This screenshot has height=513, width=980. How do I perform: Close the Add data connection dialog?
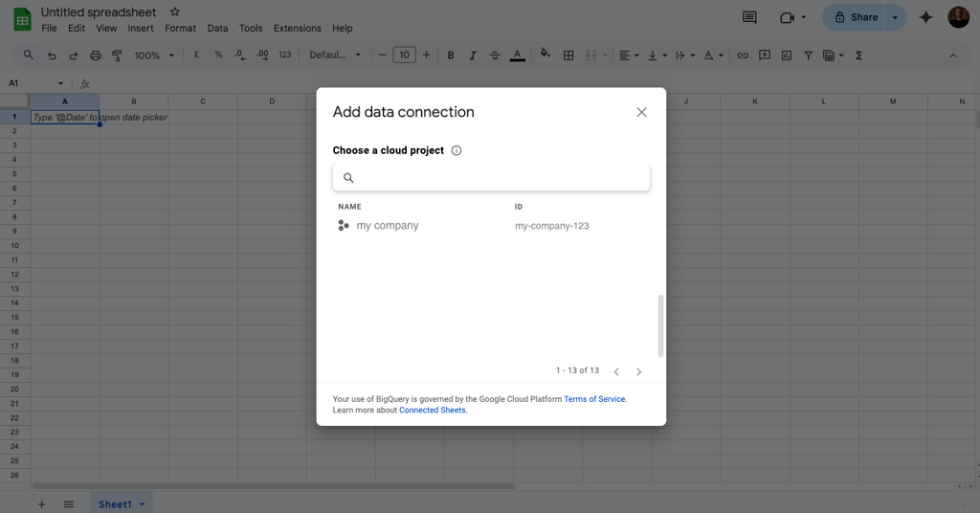coord(641,113)
